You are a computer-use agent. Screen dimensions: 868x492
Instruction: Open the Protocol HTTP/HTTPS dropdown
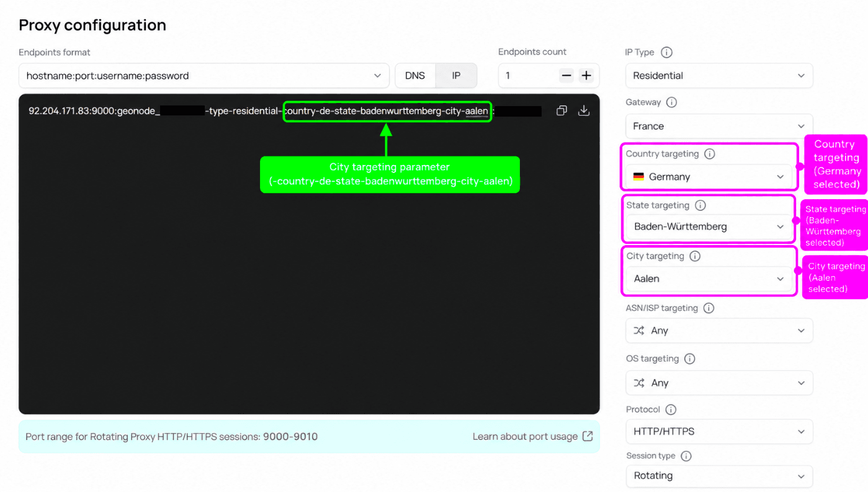coord(719,431)
